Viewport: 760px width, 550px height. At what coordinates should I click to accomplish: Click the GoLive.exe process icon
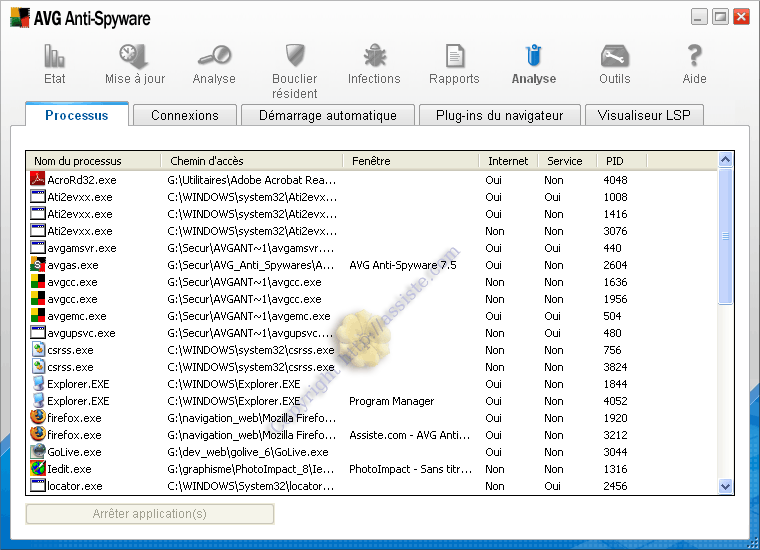[38, 451]
